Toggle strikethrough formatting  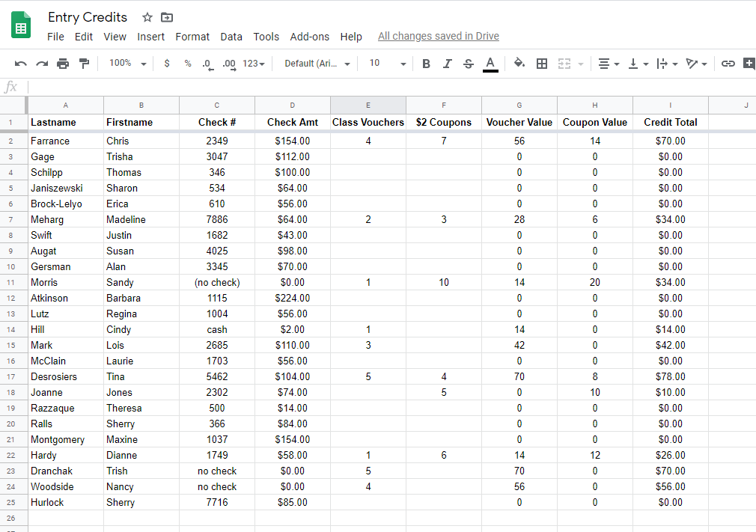click(x=469, y=64)
